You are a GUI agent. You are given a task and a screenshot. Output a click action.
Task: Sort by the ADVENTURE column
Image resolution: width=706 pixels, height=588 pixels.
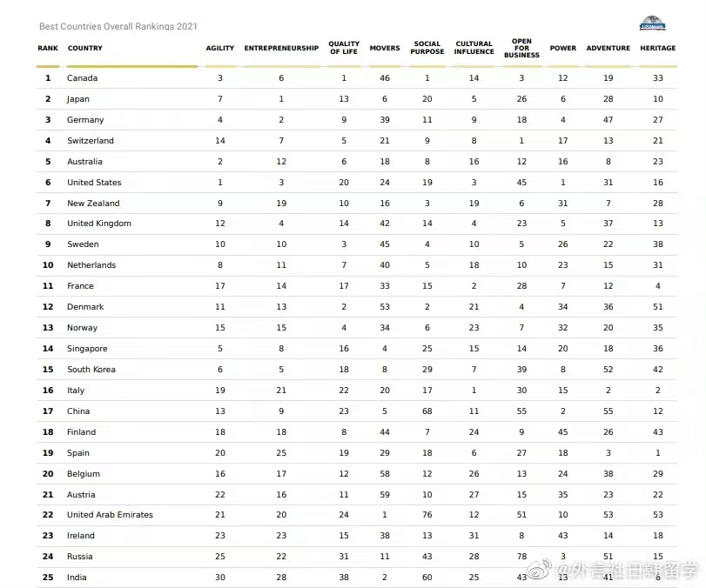(609, 48)
